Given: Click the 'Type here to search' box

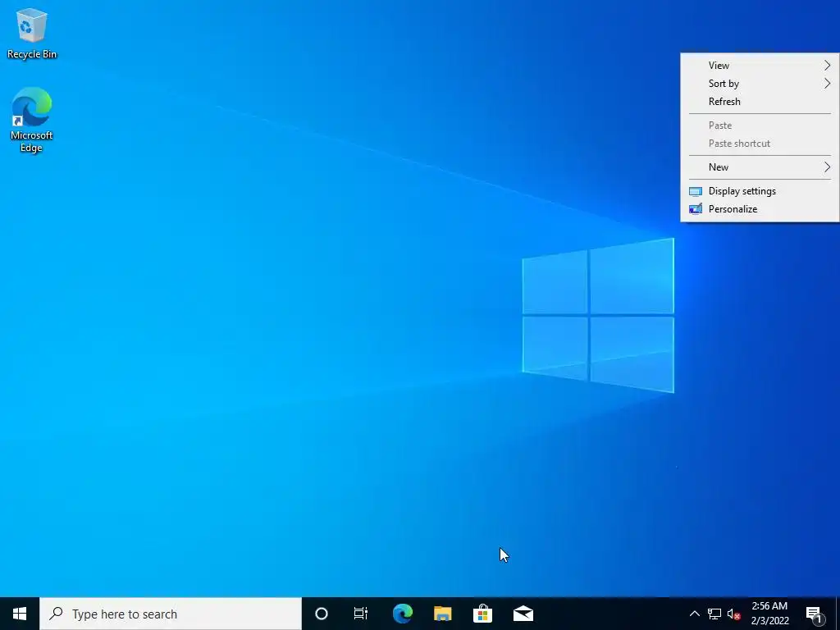Looking at the screenshot, I should (171, 614).
